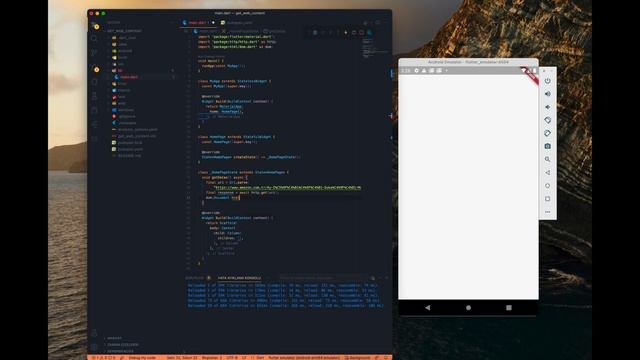The height and width of the screenshot is (360, 640).
Task: Expand the windows folder in Explorer
Action: 126,110
